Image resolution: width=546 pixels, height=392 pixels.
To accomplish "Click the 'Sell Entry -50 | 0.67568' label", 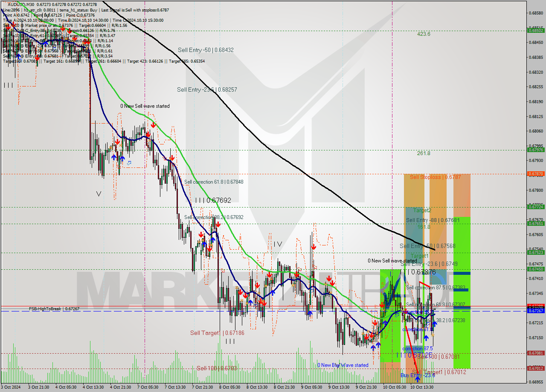I will 427,246.
